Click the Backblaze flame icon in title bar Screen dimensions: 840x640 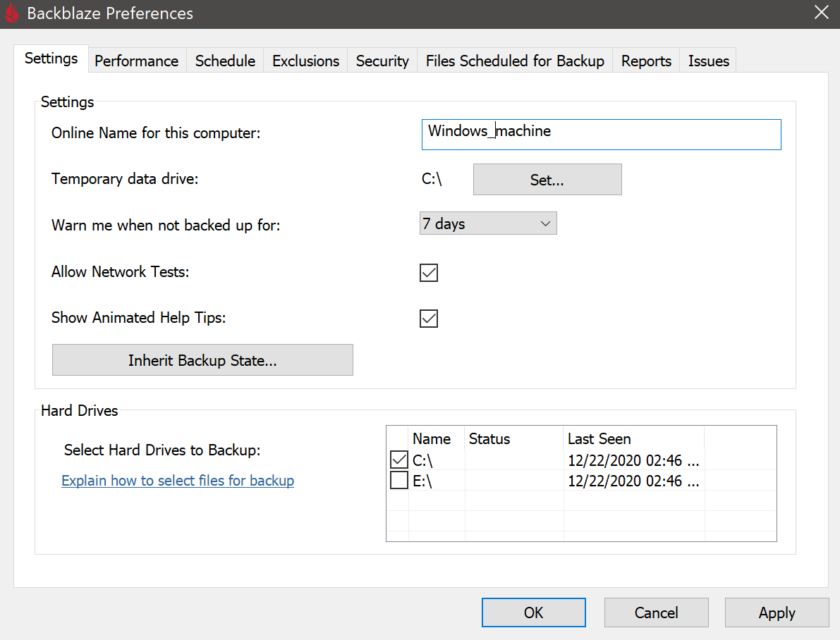click(12, 13)
